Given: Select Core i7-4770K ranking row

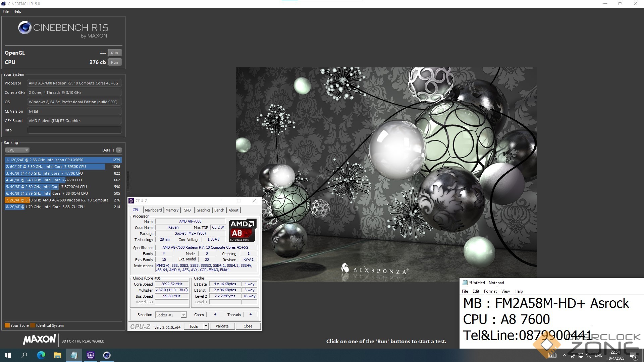Looking at the screenshot, I should click(63, 173).
